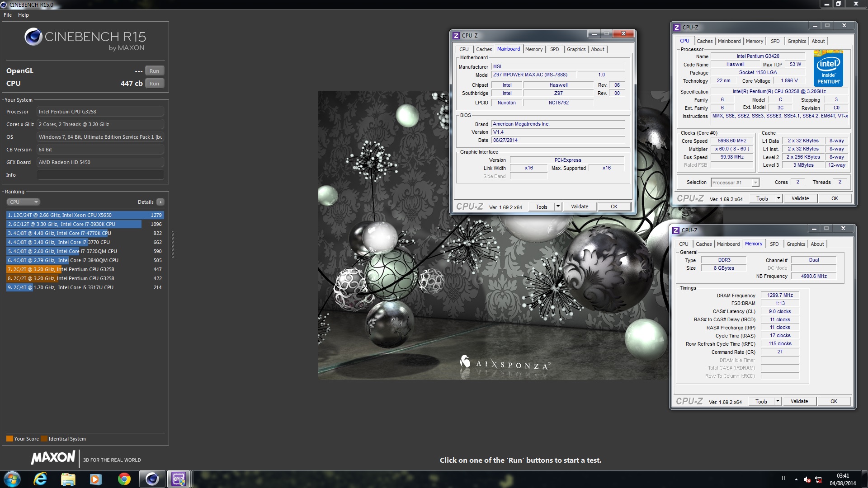Switch to the CPU-Z taskbar icon

click(179, 479)
